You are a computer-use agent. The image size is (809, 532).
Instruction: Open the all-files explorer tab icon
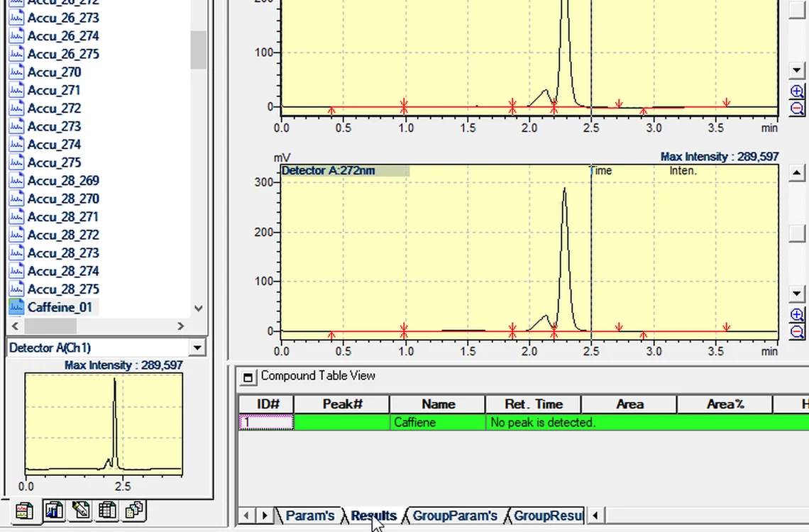[134, 511]
